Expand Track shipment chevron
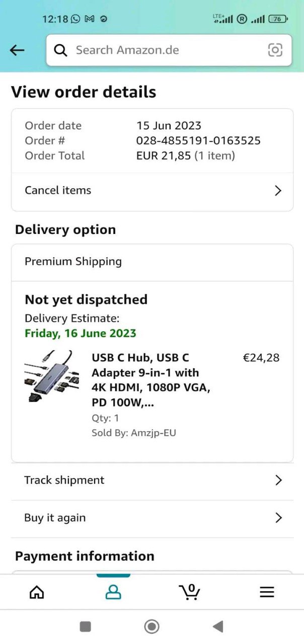This screenshot has height=644, width=304. click(278, 480)
